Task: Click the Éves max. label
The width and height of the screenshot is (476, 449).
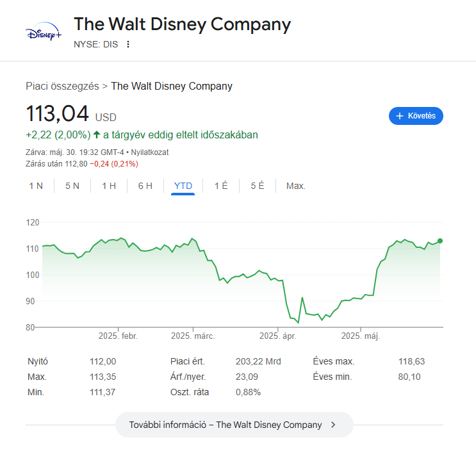Action: point(334,361)
